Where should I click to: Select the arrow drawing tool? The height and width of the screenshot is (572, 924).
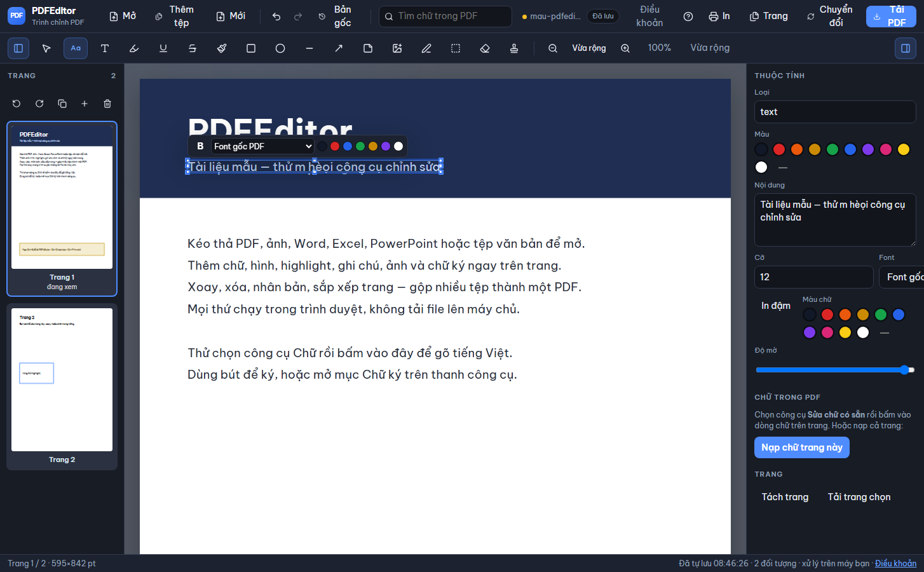pos(339,48)
